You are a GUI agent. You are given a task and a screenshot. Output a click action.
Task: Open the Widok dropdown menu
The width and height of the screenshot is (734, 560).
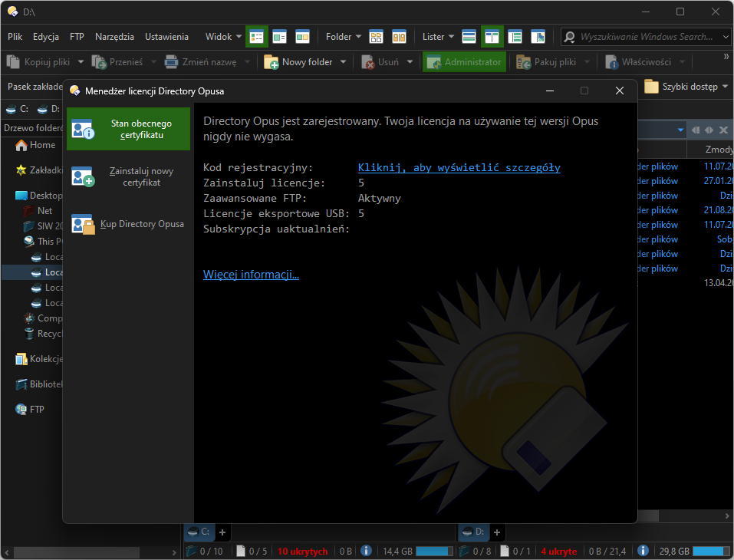coord(223,37)
